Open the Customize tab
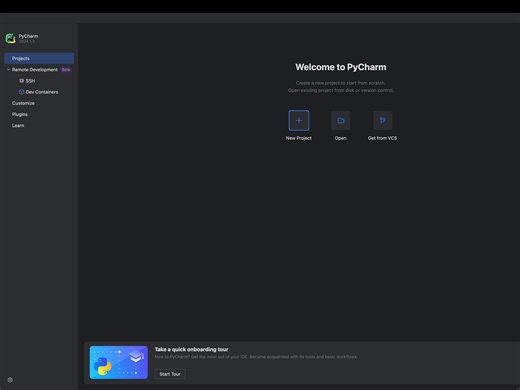Image resolution: width=520 pixels, height=390 pixels. click(x=23, y=103)
